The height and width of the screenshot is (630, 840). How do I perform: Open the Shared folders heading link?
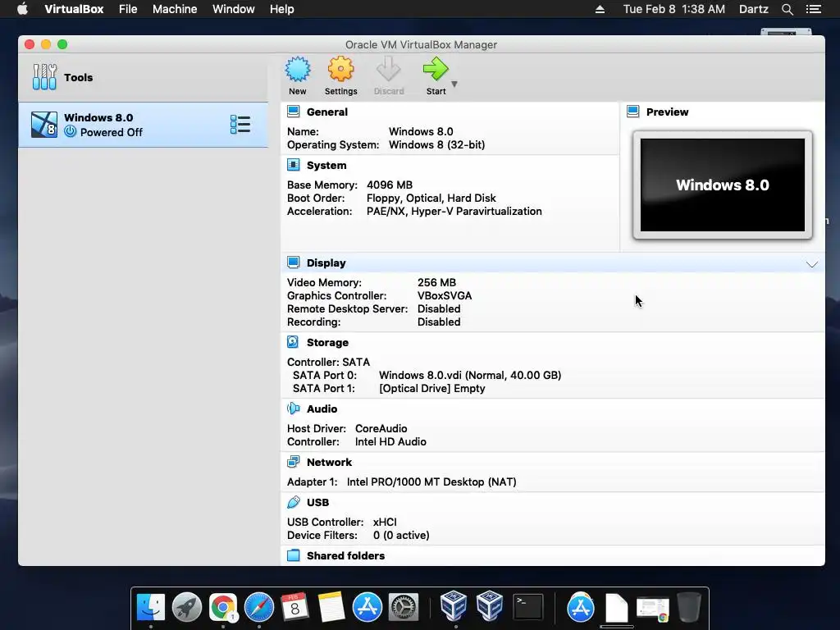pyautogui.click(x=345, y=555)
